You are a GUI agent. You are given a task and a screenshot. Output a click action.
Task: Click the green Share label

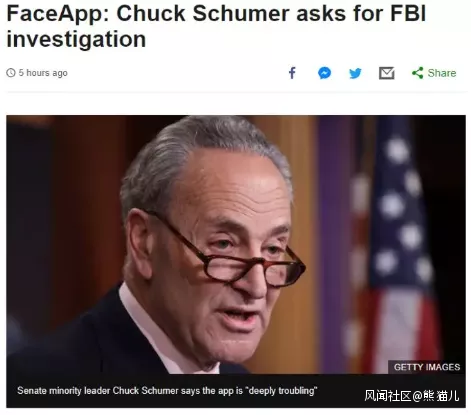tap(442, 73)
